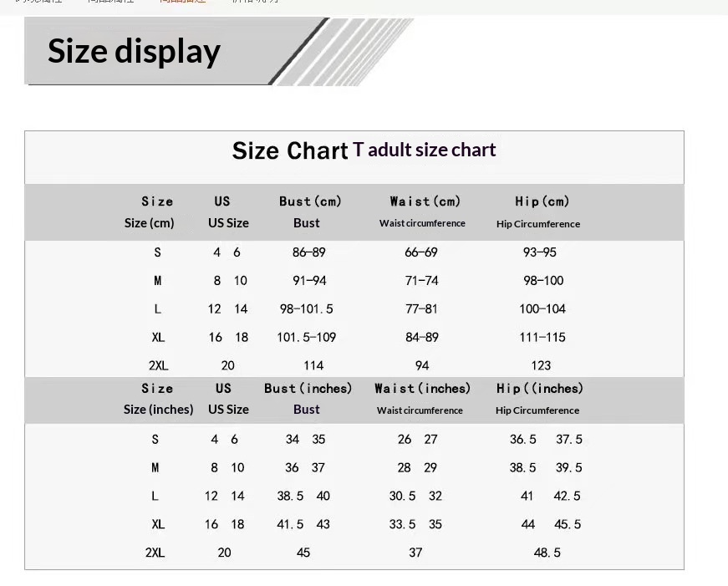Select the 71-74 waist measurement cell

[x=421, y=281]
